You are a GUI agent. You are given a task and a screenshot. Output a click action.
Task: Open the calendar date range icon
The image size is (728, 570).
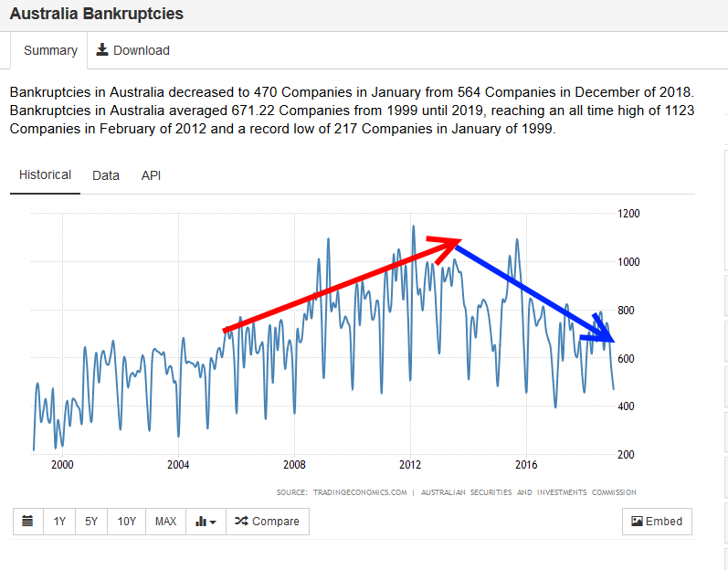coord(27,522)
